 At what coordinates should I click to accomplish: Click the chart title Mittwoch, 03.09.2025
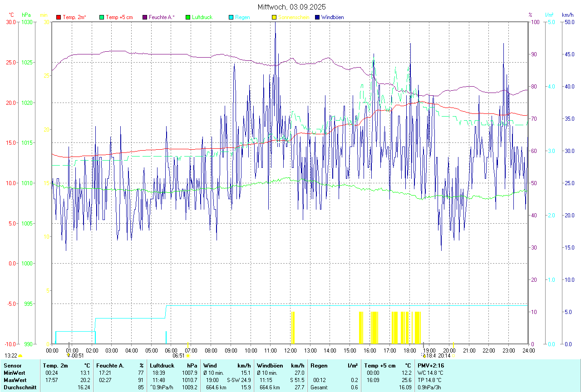point(291,7)
